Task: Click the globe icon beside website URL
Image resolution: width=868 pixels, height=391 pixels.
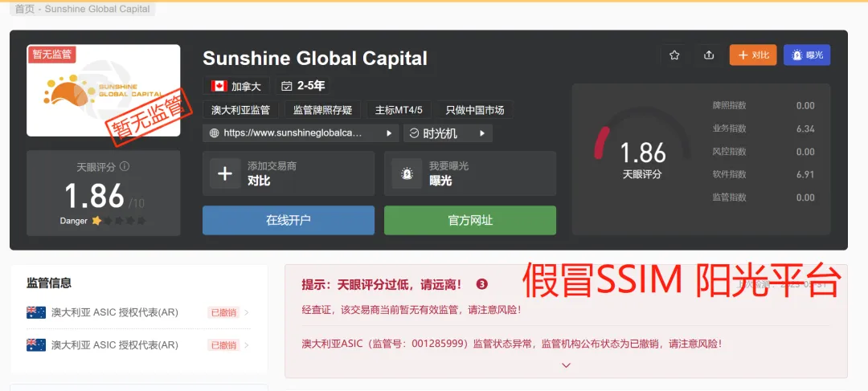Action: coord(215,133)
